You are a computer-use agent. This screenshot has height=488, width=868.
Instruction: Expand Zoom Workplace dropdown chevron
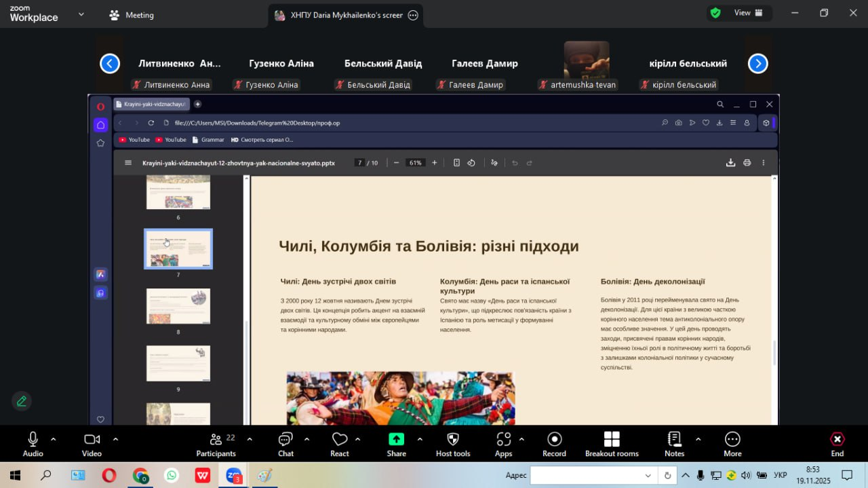click(81, 14)
